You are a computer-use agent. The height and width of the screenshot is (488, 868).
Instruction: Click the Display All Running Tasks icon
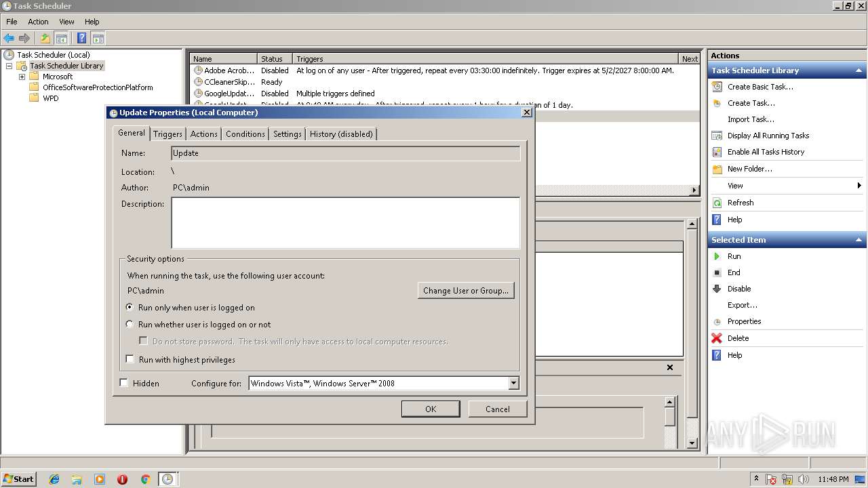(717, 136)
